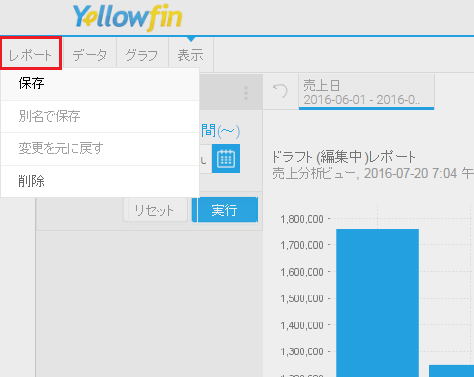474x377 pixels.
Task: Open the レポート menu
Action: point(30,54)
